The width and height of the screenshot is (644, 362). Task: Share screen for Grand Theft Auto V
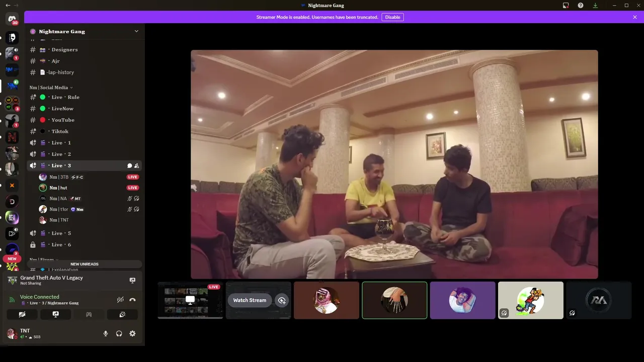click(x=132, y=280)
